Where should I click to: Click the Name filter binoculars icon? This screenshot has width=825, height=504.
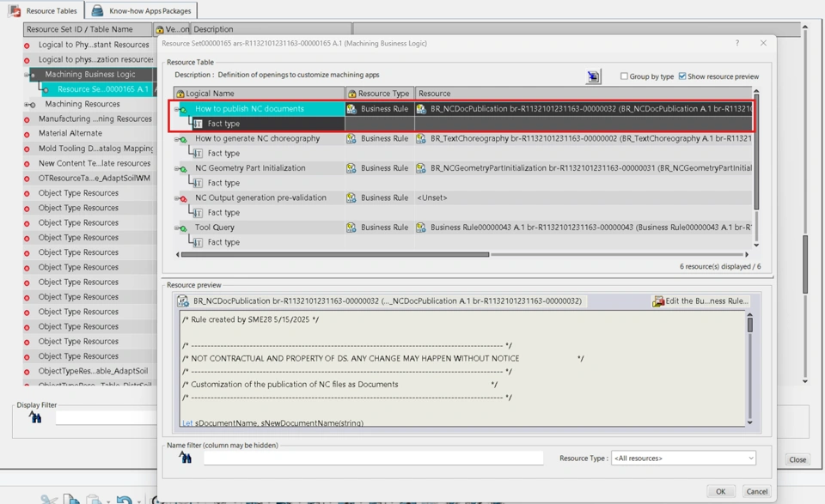[x=186, y=458]
